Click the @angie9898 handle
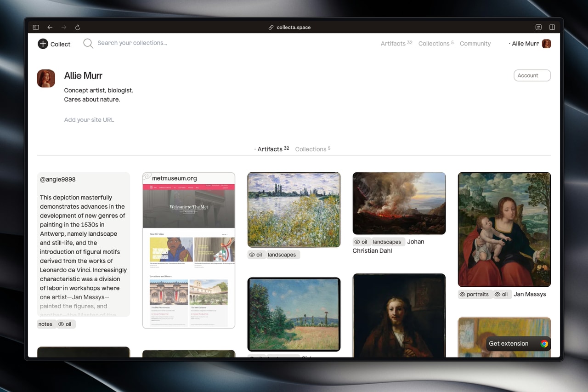588x392 pixels. 58,180
